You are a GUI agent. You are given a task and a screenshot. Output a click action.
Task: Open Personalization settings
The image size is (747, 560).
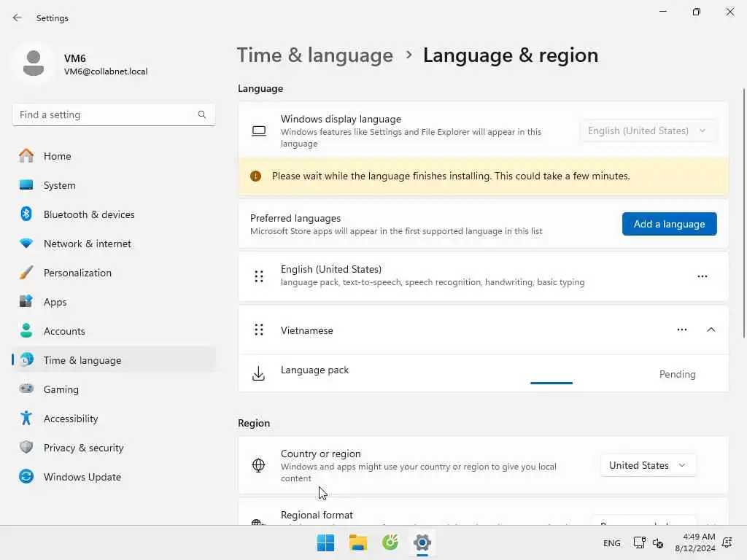(114, 273)
